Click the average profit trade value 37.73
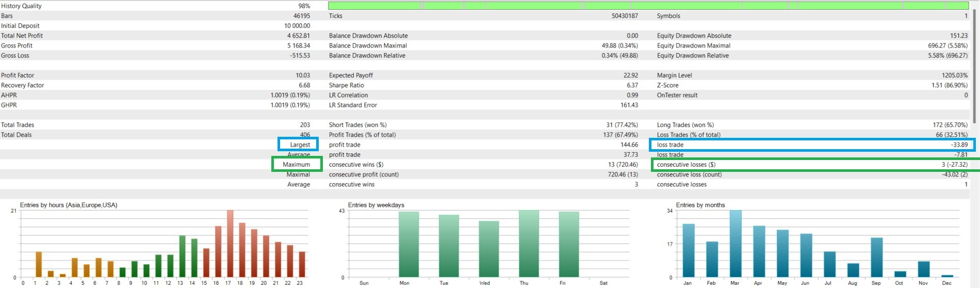Image resolution: width=980 pixels, height=288 pixels. 631,155
